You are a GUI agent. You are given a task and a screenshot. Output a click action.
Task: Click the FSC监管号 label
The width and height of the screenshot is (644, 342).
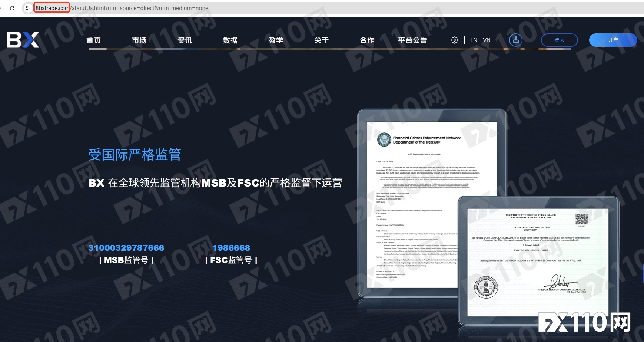pyautogui.click(x=231, y=260)
